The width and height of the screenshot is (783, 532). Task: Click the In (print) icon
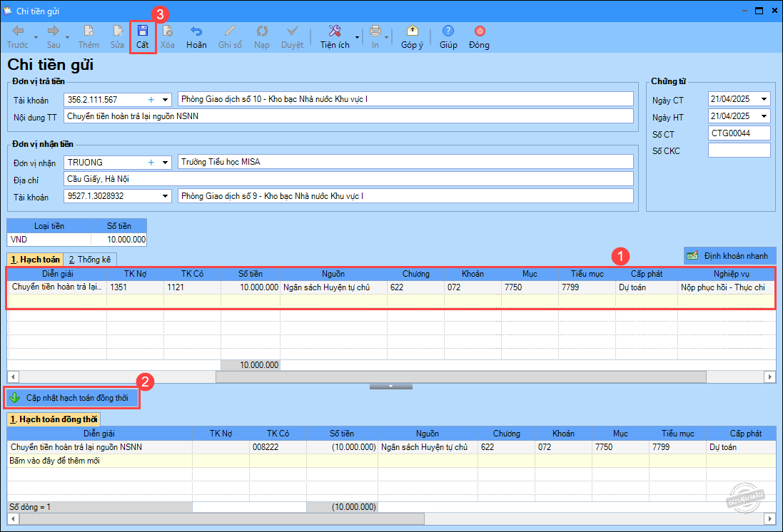[x=375, y=31]
